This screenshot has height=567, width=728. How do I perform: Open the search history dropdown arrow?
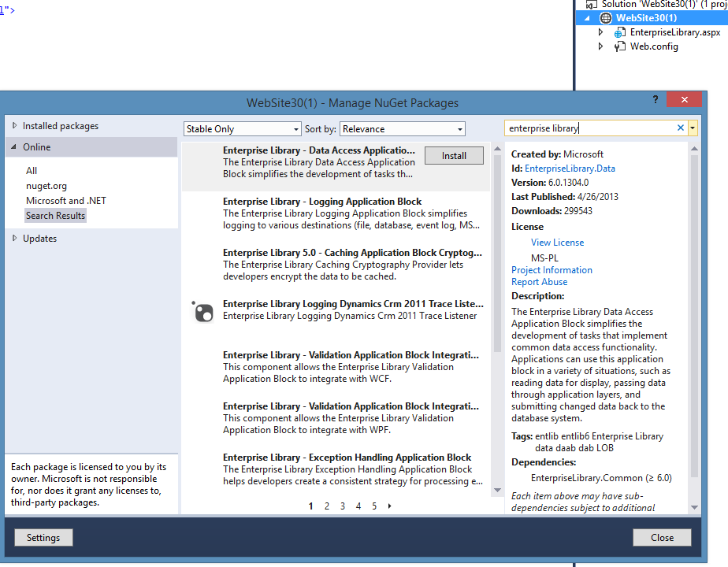tap(693, 128)
